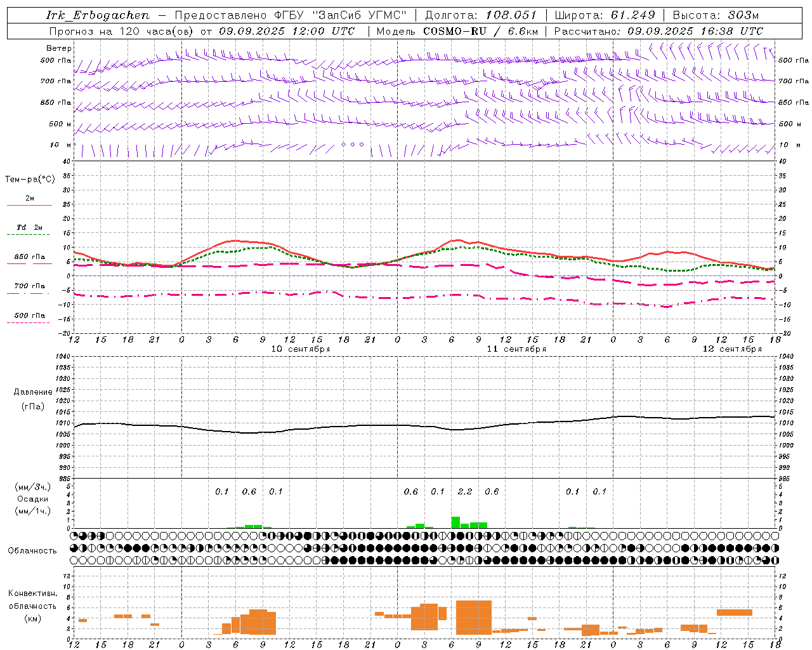This screenshot has width=812, height=650.
Task: Click the red line sample under 2м legend
Action: pyautogui.click(x=29, y=205)
